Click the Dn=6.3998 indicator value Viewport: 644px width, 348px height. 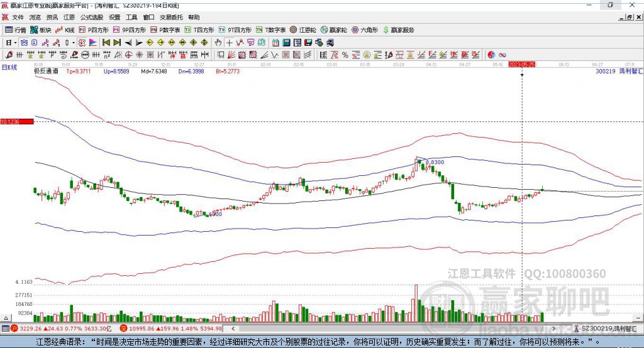click(x=191, y=71)
